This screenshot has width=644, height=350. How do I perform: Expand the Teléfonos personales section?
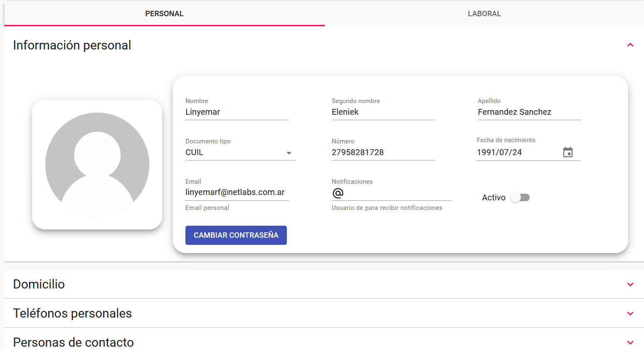click(x=630, y=313)
